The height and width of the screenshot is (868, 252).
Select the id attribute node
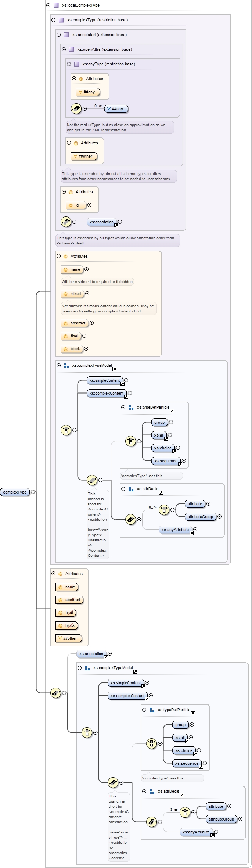coord(76,205)
